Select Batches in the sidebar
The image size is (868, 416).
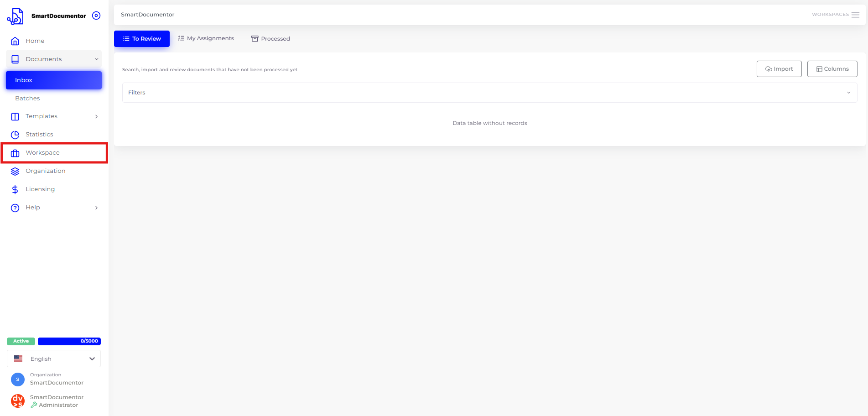(x=27, y=99)
